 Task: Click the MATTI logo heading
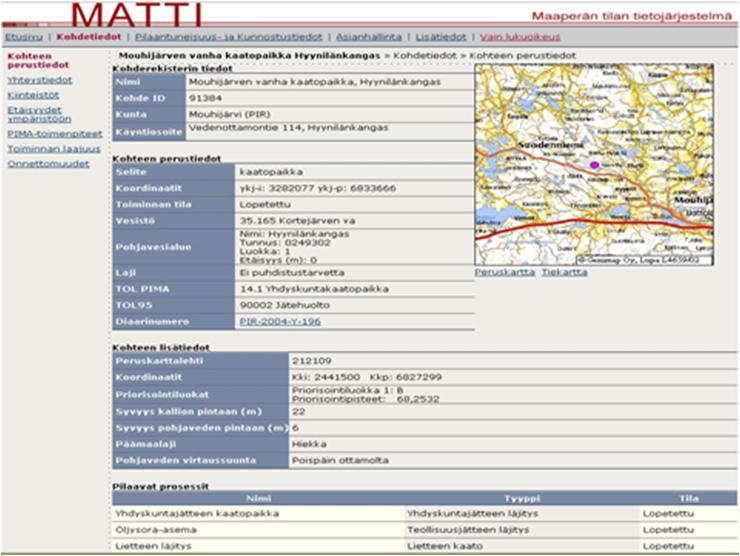point(136,14)
